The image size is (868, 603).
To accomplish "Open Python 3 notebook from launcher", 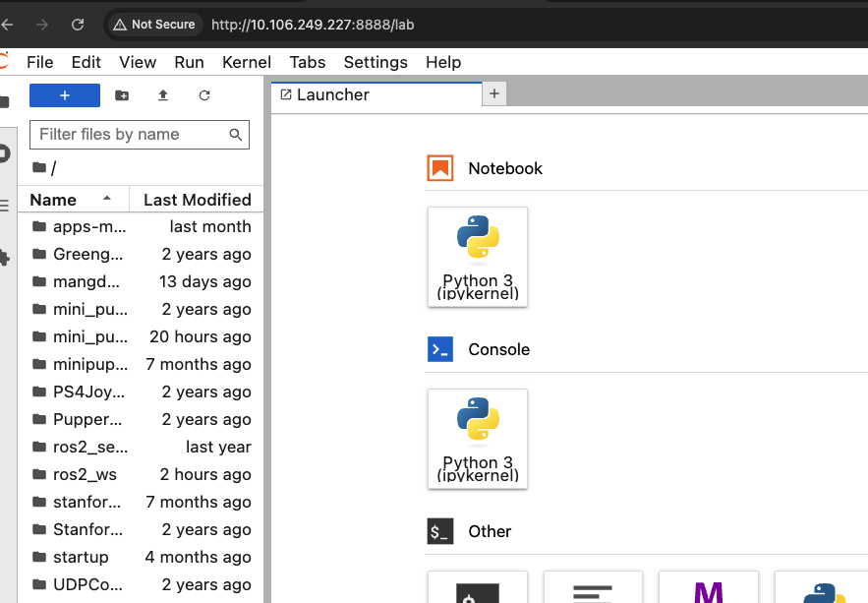I will (478, 256).
